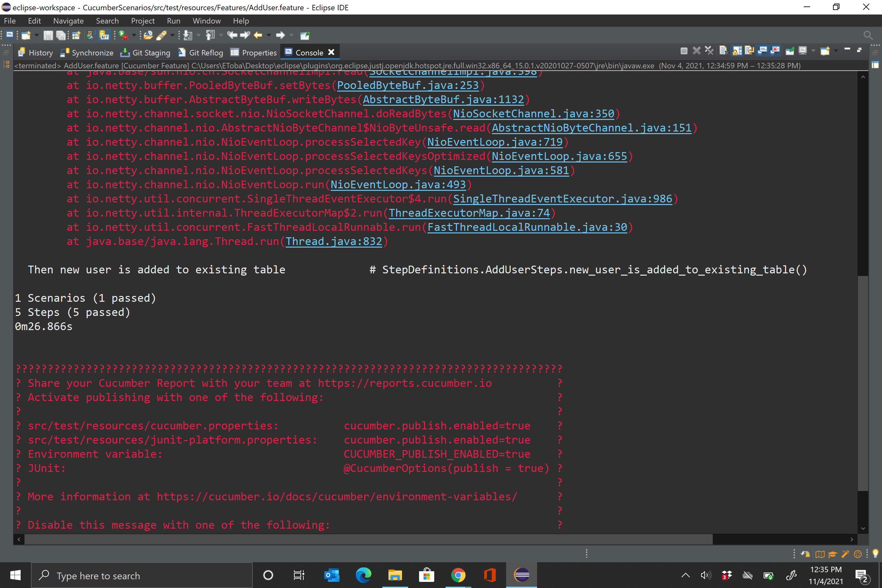
Task: Open the NioEventLoop.java:719 stack trace link
Action: tap(495, 142)
